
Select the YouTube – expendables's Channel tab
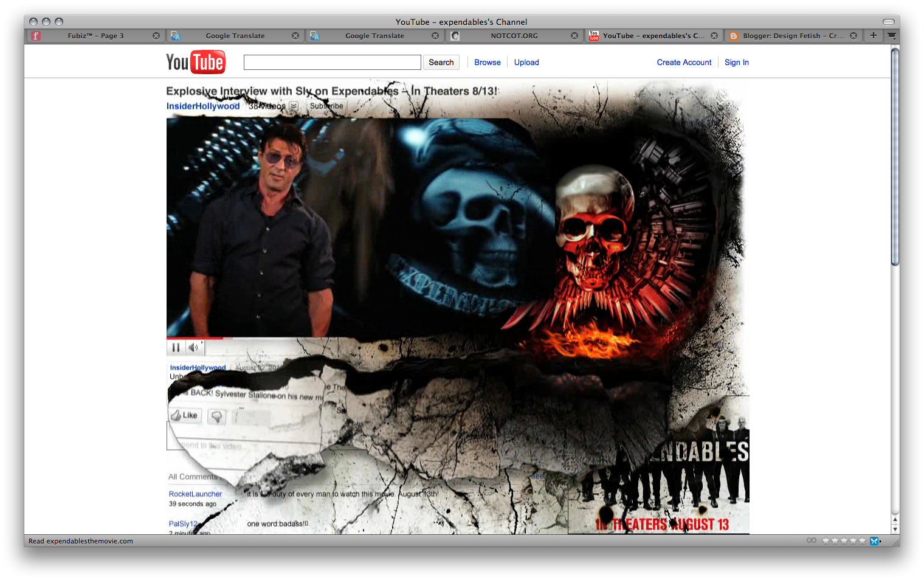pos(653,36)
